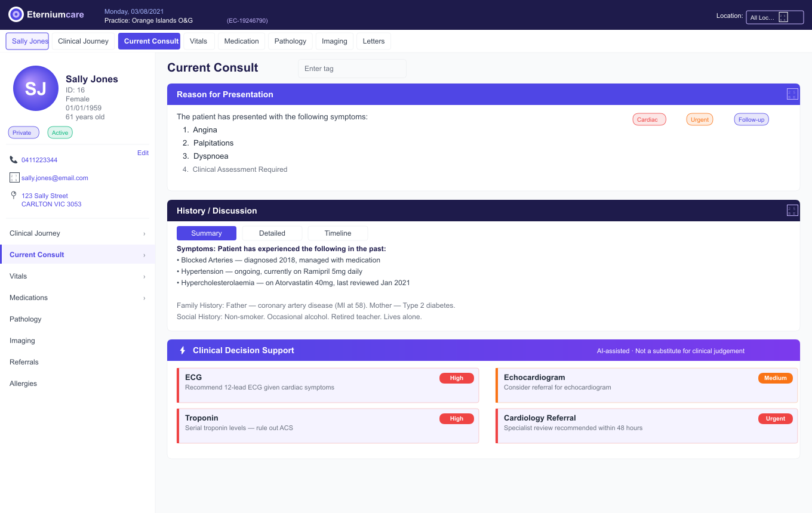This screenshot has height=513, width=812.
Task: Click the History / Discussion header icon
Action: point(792,211)
